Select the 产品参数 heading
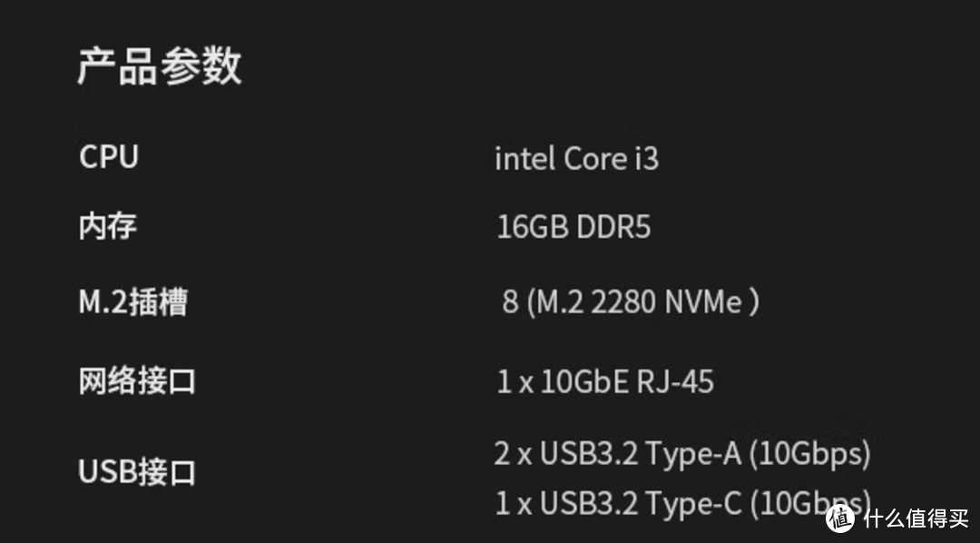 point(160,67)
